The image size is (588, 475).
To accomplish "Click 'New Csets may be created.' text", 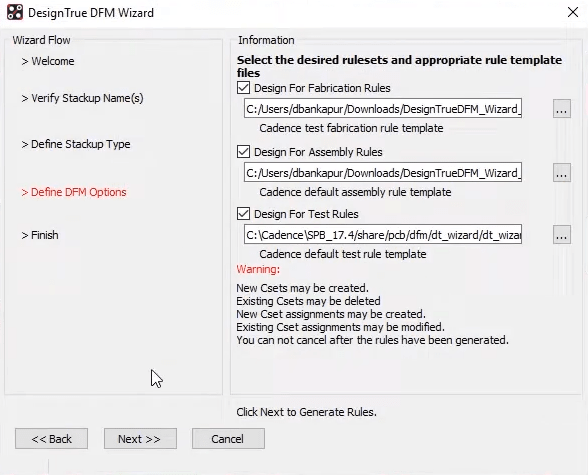I will tap(303, 288).
